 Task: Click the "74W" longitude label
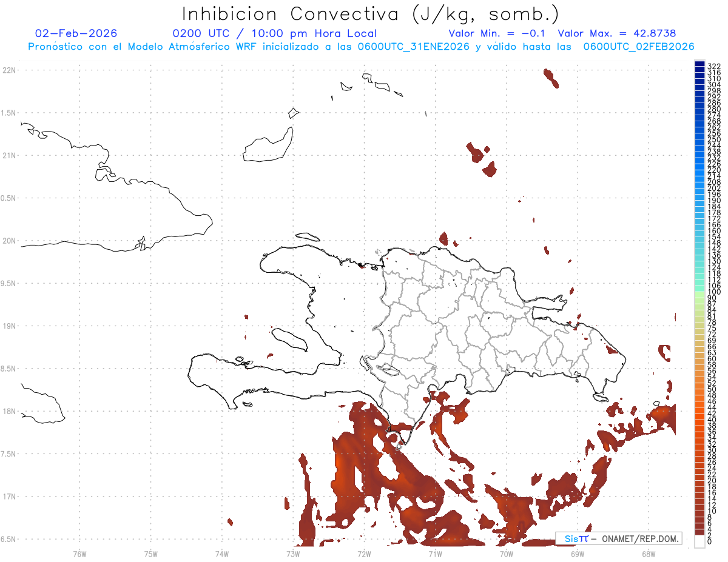coord(222,553)
